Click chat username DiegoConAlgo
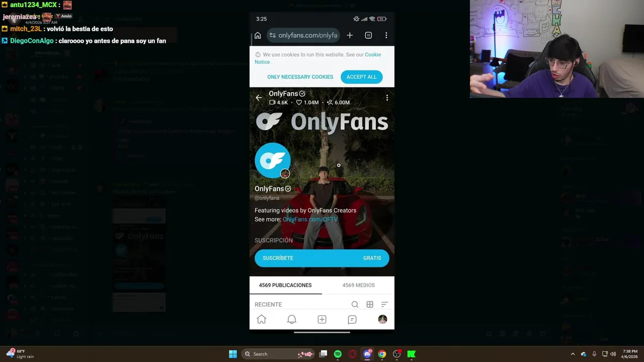Screen dimensions: 644x362 pos(32,41)
